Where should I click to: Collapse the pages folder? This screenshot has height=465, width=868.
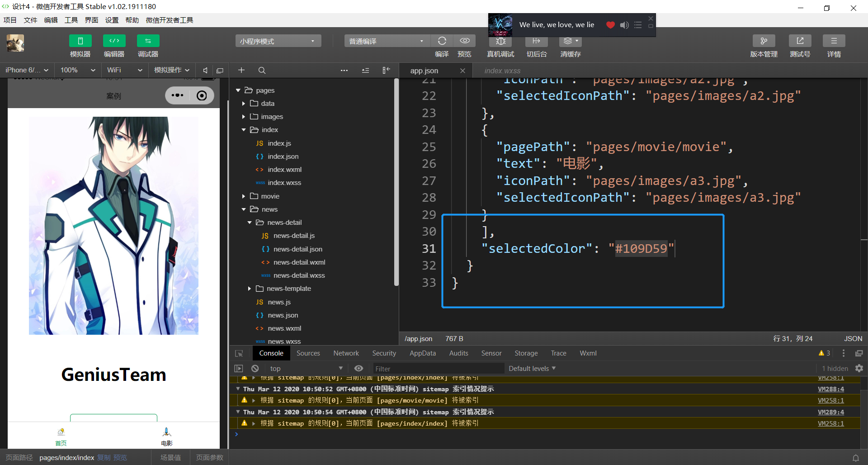click(238, 90)
